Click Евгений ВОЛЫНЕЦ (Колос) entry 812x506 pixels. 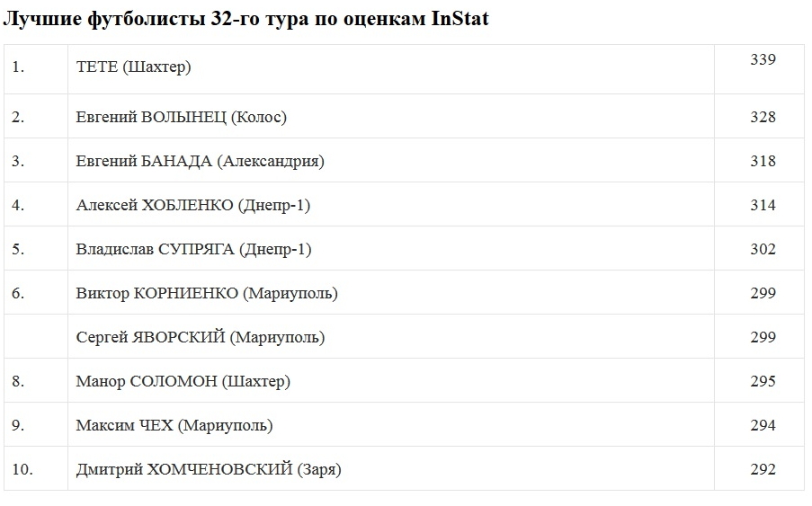pyautogui.click(x=182, y=117)
